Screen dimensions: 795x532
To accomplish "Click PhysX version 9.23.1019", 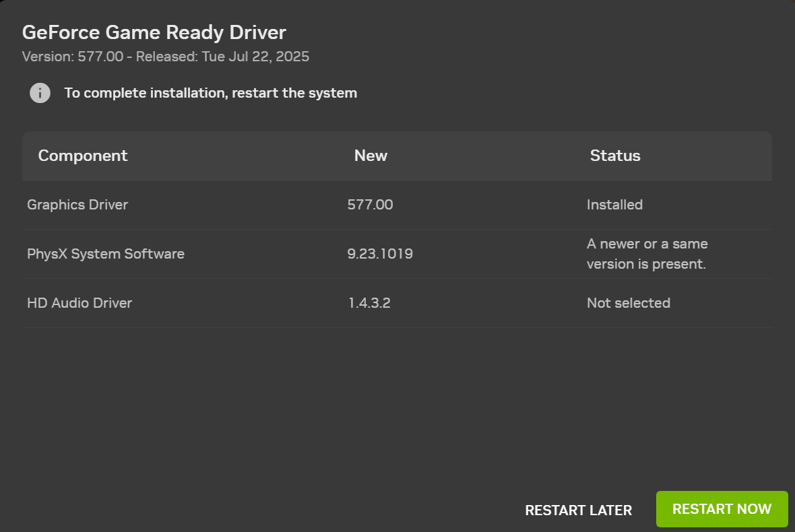I will pyautogui.click(x=380, y=254).
